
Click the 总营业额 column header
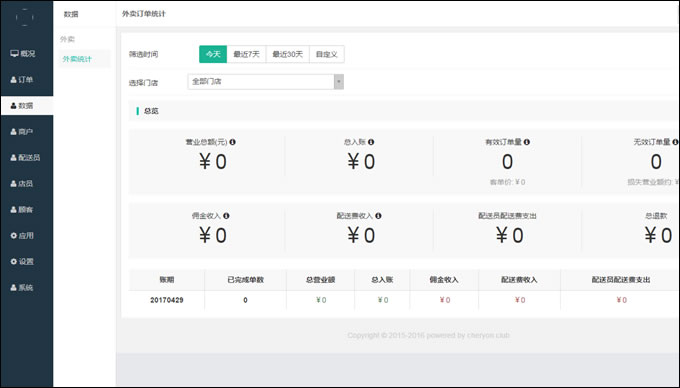click(320, 280)
